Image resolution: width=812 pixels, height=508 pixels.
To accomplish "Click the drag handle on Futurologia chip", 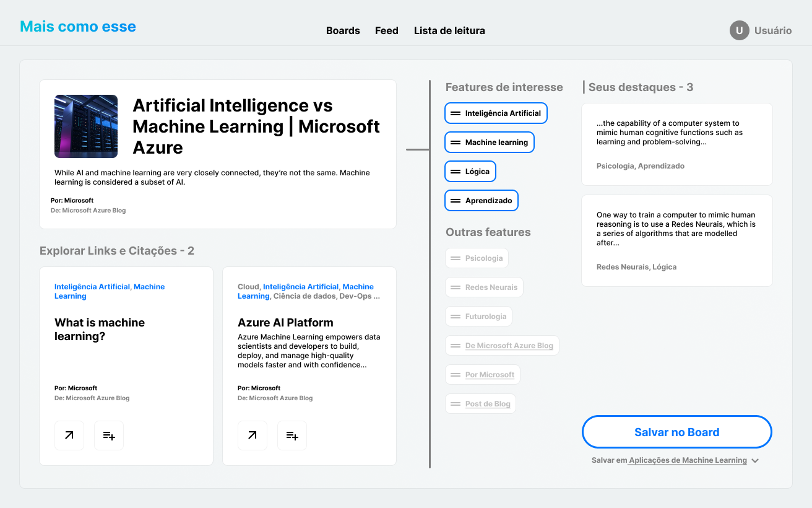I will [x=456, y=317].
